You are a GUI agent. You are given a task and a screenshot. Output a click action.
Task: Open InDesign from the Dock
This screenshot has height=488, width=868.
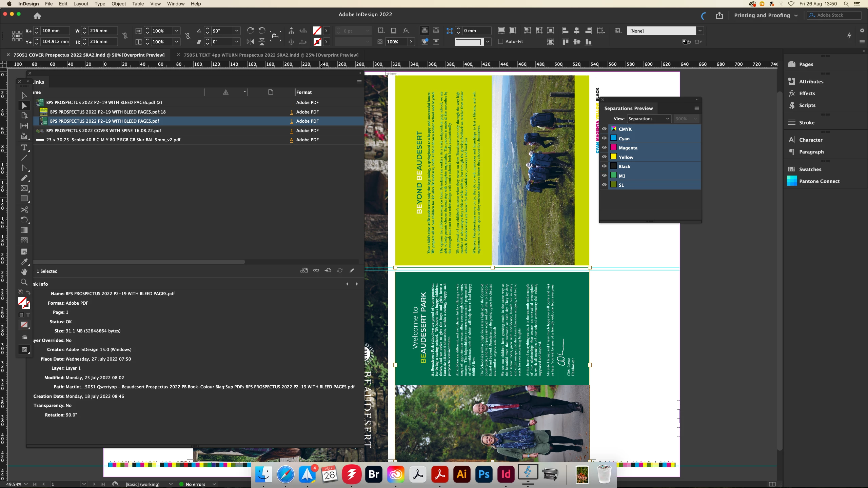click(x=506, y=474)
